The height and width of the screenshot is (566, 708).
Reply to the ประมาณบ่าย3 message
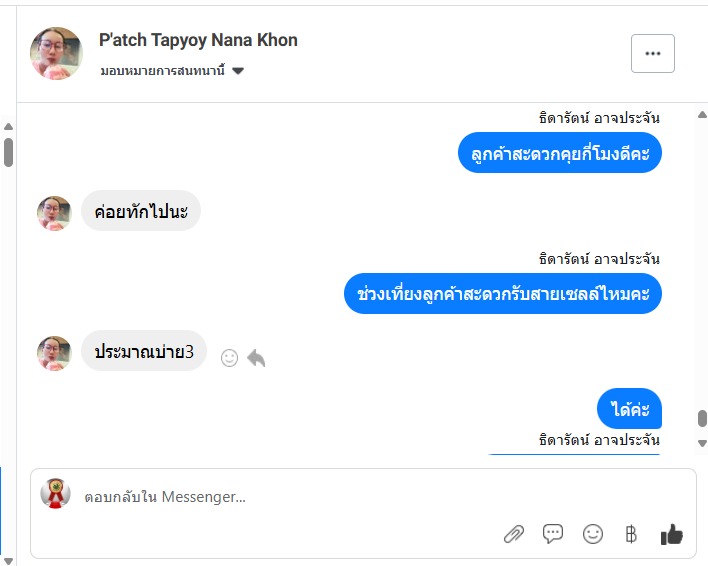(256, 357)
